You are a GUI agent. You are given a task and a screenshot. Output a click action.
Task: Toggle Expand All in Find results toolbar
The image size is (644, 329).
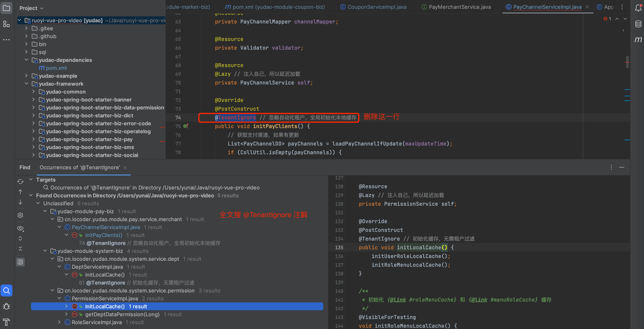click(x=20, y=239)
